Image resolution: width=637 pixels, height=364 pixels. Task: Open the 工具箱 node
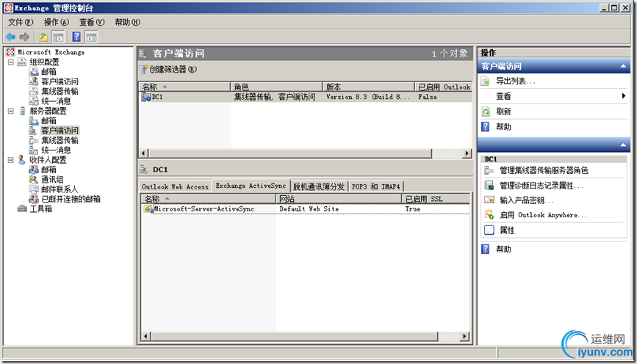click(40, 208)
